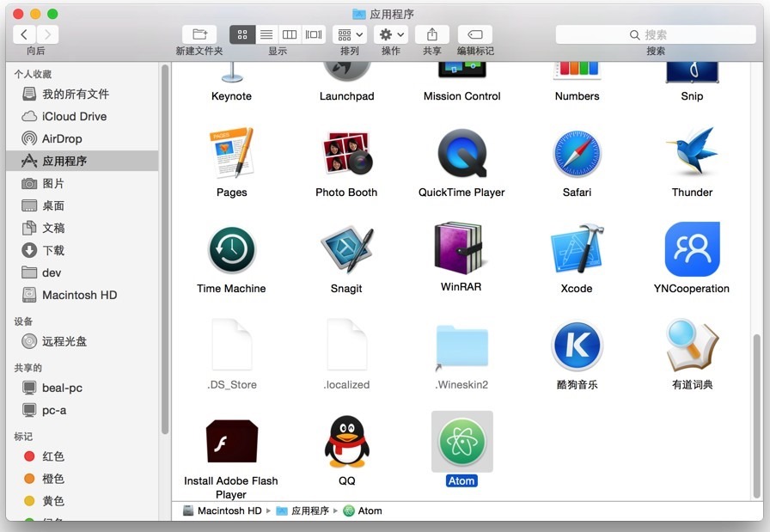Screen dimensions: 770x532
Task: Click the 搜索 search field
Action: pos(656,35)
